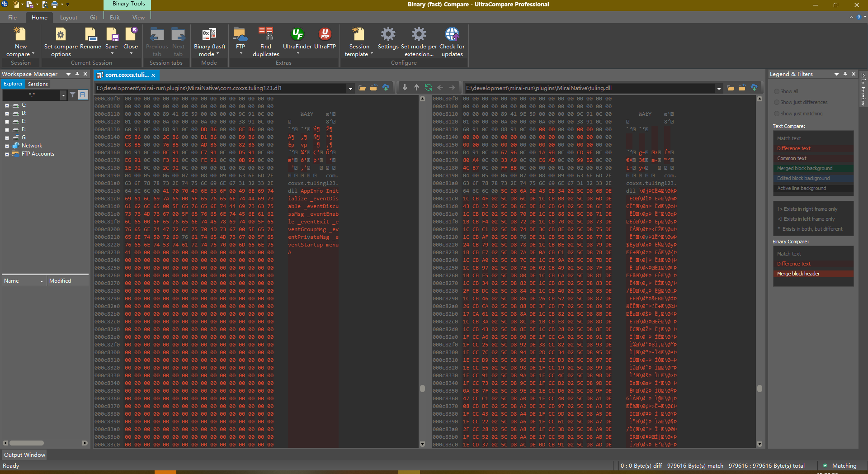Click the Explorer filter funnel icon
The width and height of the screenshot is (868, 474).
click(72, 95)
